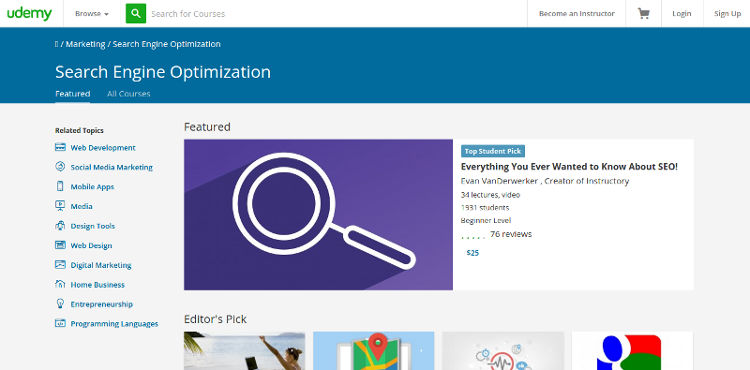Open the Social Media Marketing link
Viewport: 750px width, 370px height.
(111, 167)
